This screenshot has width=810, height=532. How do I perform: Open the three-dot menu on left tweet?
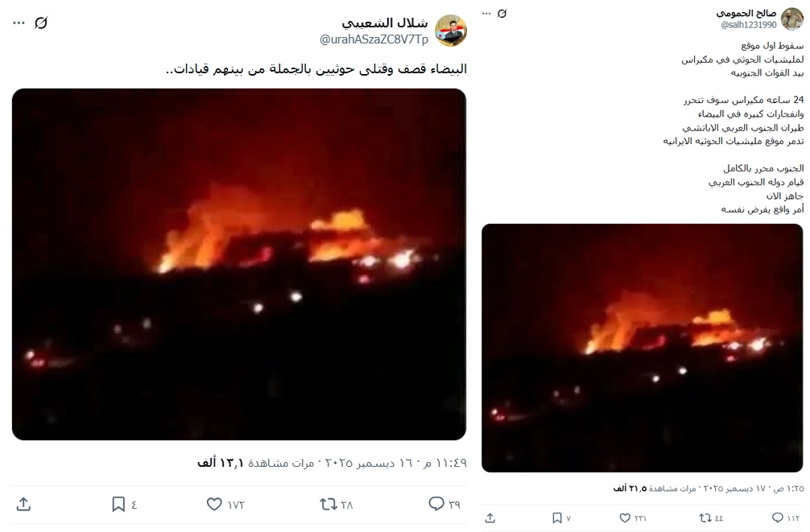pos(19,23)
